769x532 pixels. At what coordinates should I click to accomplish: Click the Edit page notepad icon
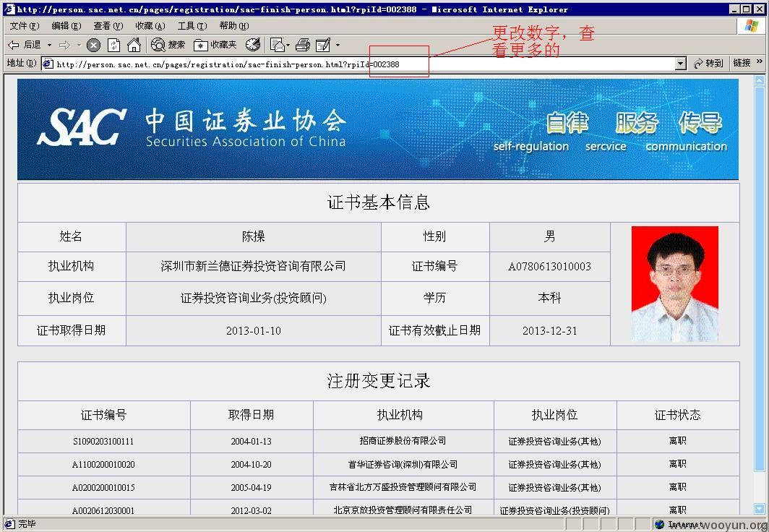[x=323, y=45]
